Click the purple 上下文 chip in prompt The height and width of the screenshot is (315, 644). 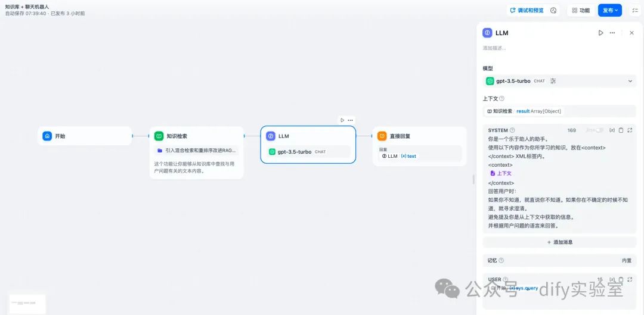(x=501, y=173)
